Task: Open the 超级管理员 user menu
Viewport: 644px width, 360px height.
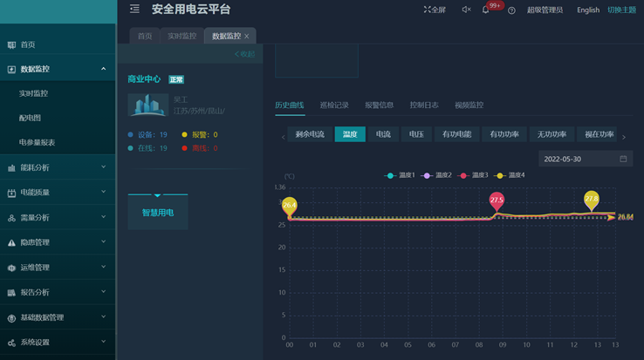Action: point(545,10)
